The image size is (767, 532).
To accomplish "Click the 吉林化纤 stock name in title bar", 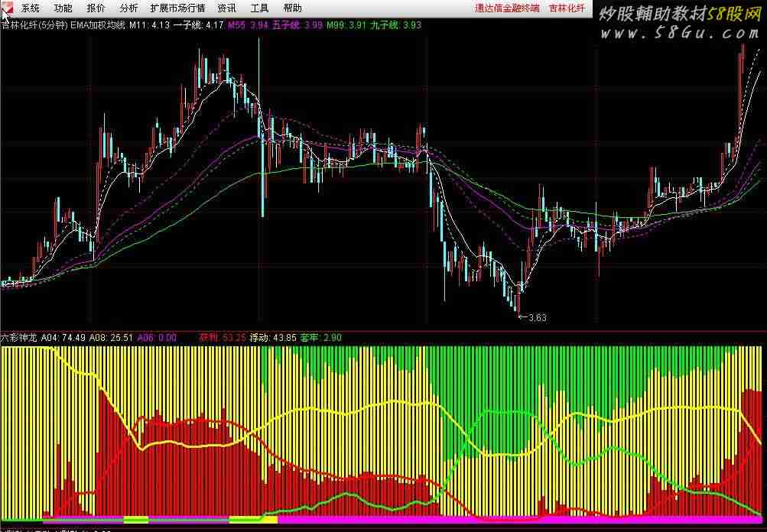I will click(567, 8).
